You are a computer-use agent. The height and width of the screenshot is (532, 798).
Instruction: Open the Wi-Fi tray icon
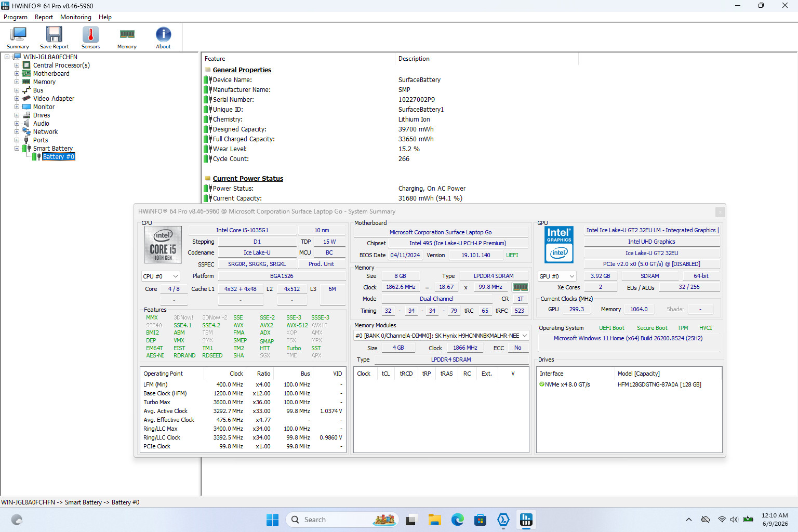click(x=722, y=520)
